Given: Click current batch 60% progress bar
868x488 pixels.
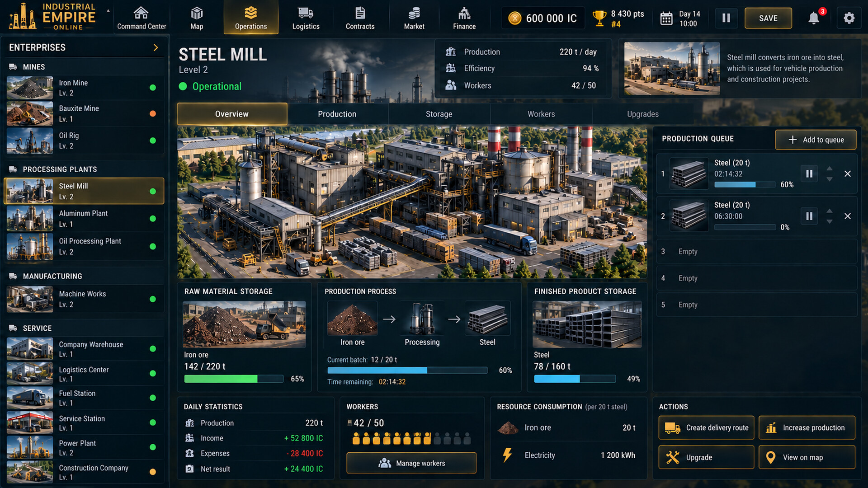Looking at the screenshot, I should coord(407,370).
